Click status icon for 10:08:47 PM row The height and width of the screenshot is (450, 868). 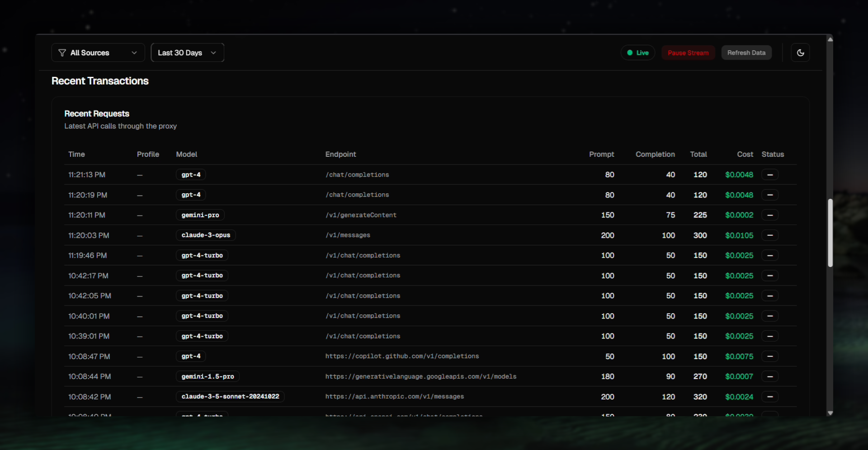(x=769, y=356)
